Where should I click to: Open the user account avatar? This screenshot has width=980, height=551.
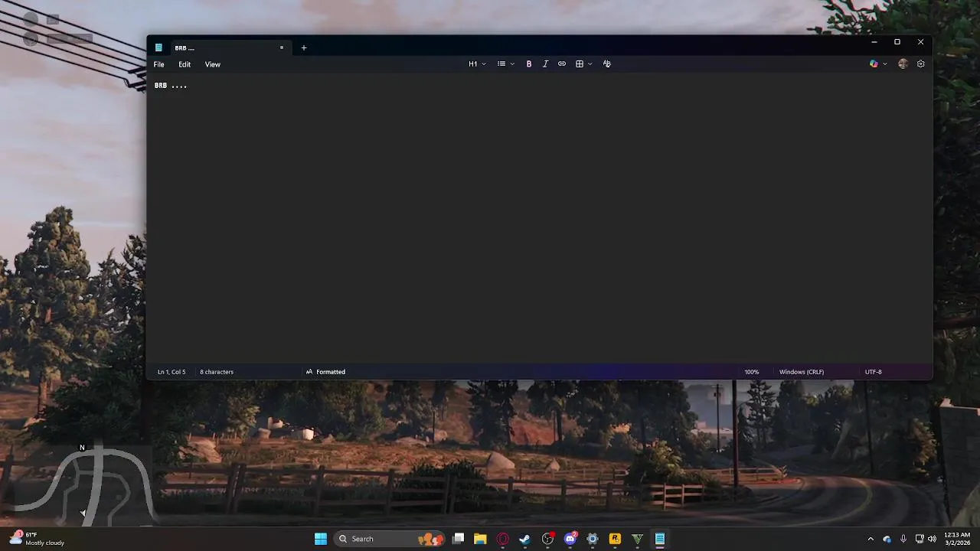[903, 64]
